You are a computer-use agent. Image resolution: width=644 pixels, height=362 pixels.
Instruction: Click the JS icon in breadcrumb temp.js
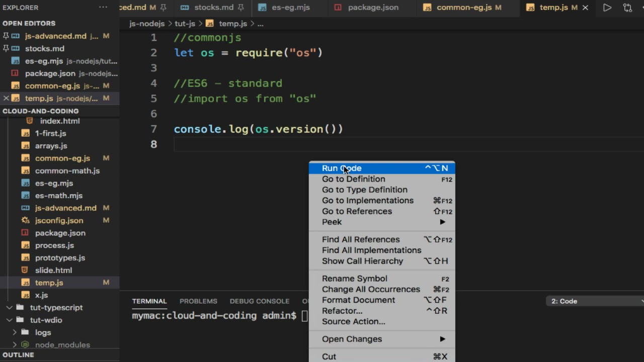pyautogui.click(x=210, y=24)
